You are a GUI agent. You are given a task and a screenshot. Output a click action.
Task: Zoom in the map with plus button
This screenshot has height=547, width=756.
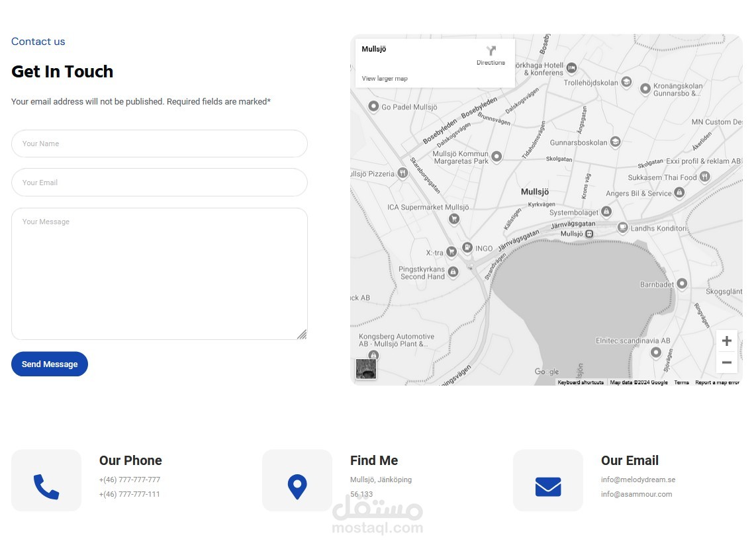(x=727, y=341)
